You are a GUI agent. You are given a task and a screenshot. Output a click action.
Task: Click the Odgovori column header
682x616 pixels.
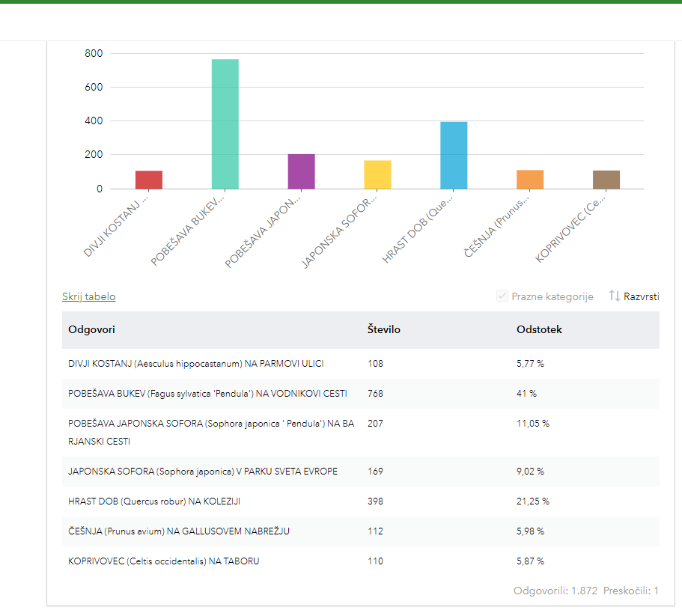click(91, 330)
